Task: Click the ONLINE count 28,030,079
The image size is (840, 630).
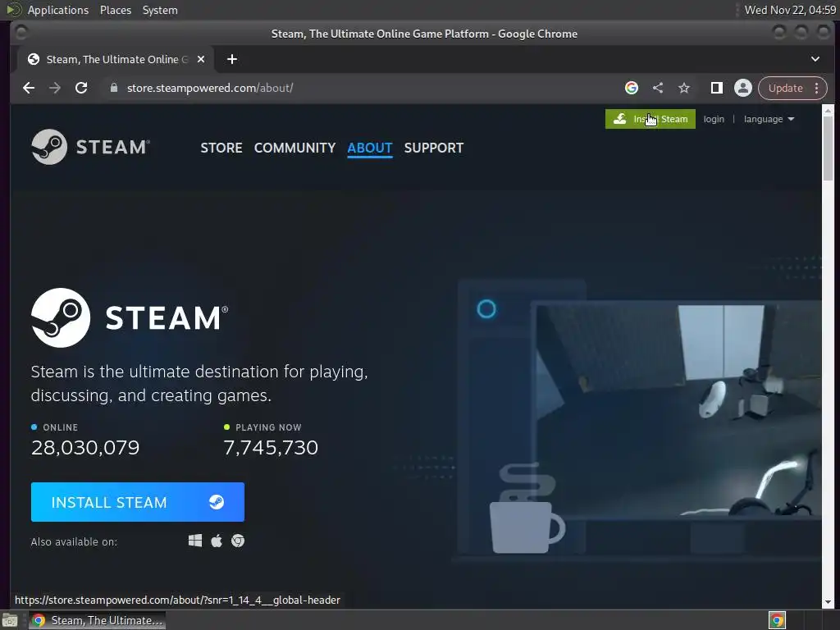Action: [85, 447]
